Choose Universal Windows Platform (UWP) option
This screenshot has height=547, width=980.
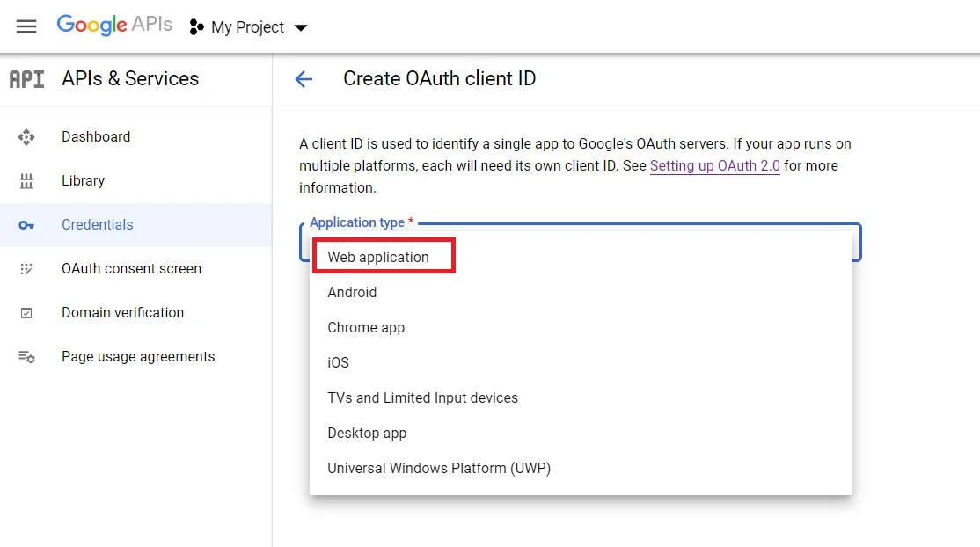pyautogui.click(x=438, y=468)
